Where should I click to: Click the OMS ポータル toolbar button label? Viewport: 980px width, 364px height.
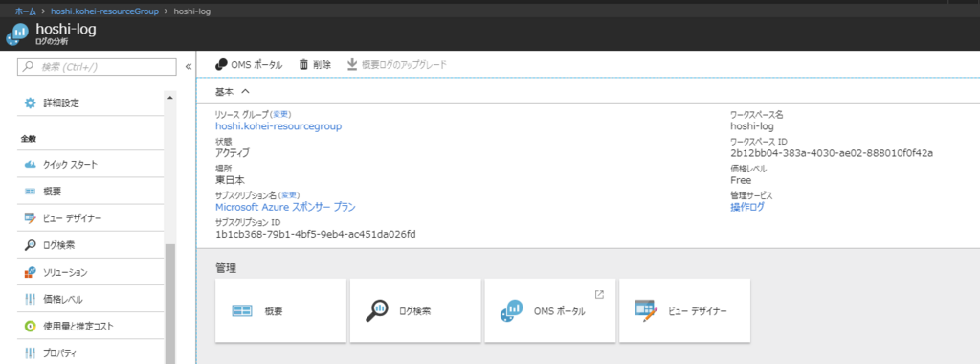(256, 64)
